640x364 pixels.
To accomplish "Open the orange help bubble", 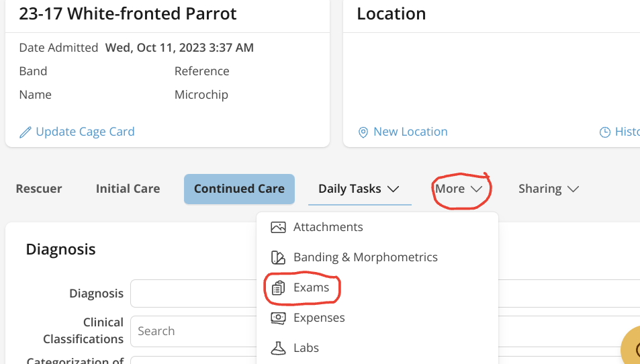I will click(632, 348).
